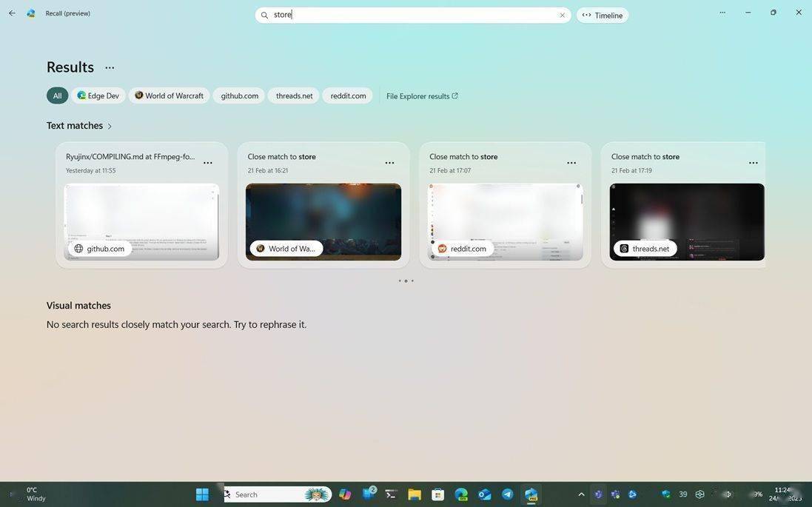This screenshot has width=812, height=507.
Task: Filter results by github.com
Action: tap(239, 95)
